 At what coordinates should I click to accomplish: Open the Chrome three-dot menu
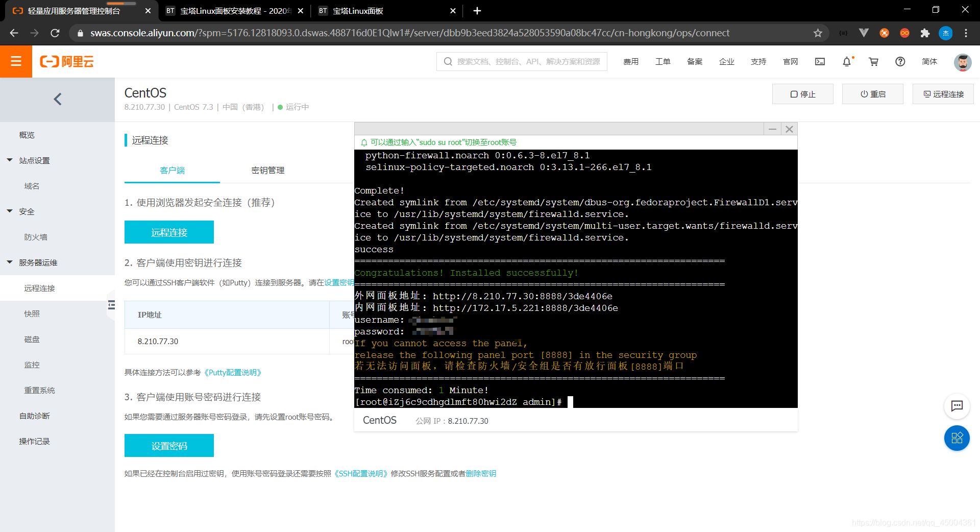[966, 33]
